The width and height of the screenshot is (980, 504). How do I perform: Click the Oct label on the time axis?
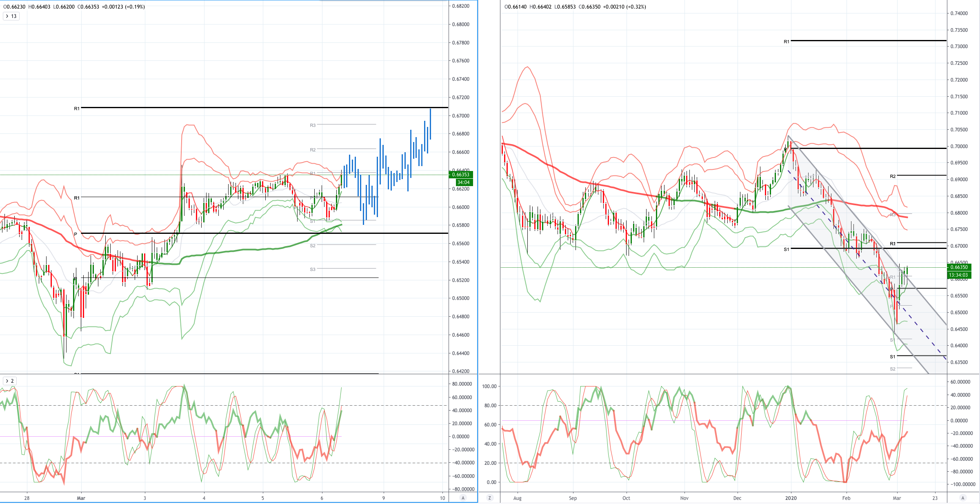(626, 498)
